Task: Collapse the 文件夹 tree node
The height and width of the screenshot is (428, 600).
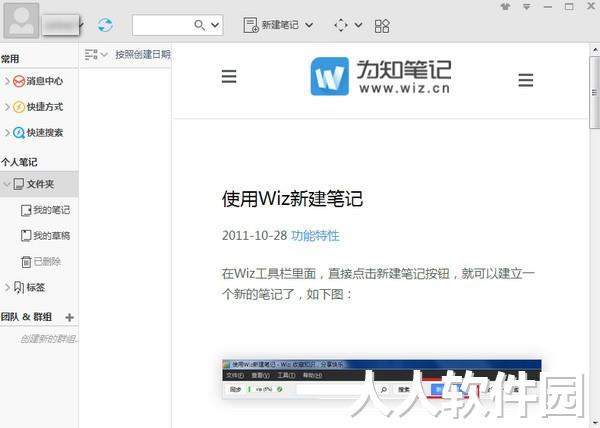Action: tap(6, 184)
